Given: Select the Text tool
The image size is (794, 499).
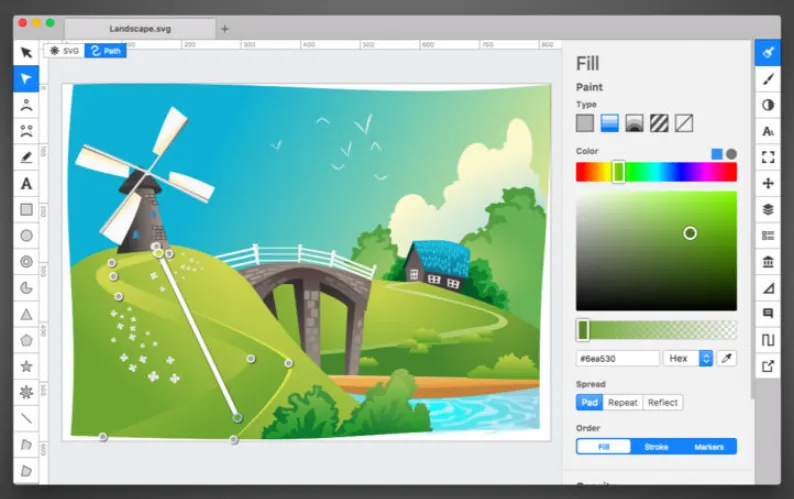Looking at the screenshot, I should pos(26,183).
